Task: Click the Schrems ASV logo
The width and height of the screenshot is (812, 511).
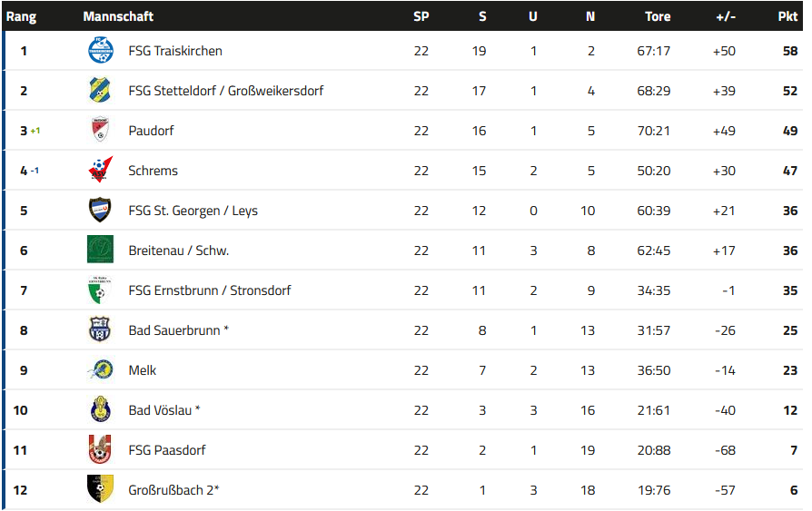Action: (x=101, y=170)
